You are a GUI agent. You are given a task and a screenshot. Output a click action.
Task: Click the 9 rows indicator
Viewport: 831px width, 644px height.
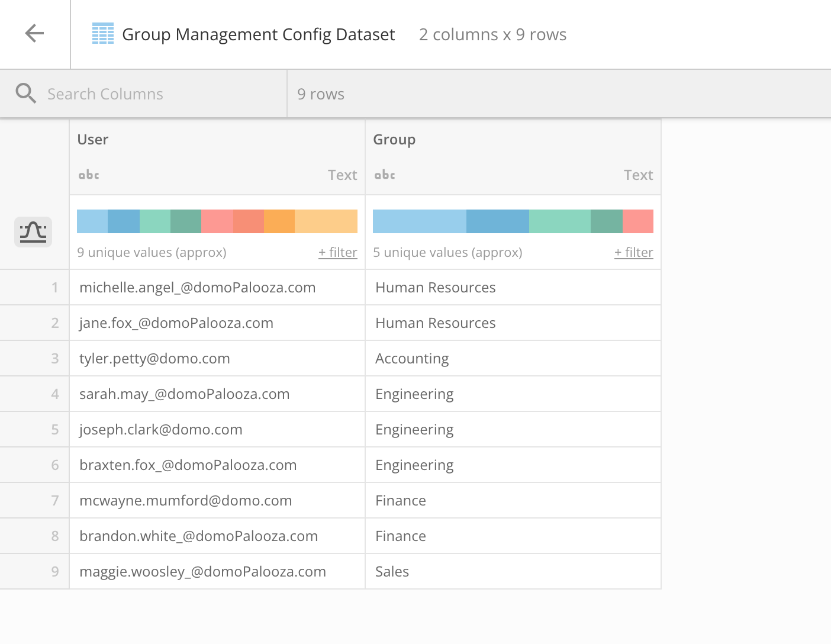pos(321,94)
